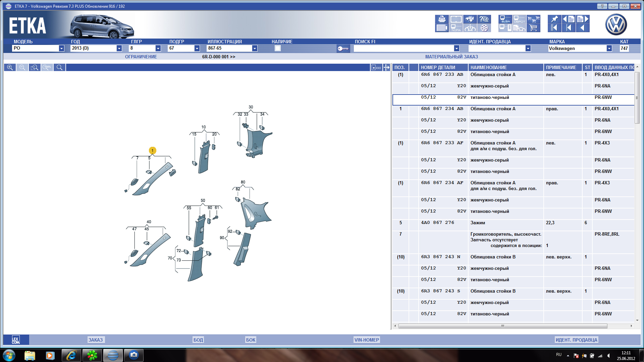
Task: Expand the МОДЕЛЬ dropdown
Action: click(61, 48)
